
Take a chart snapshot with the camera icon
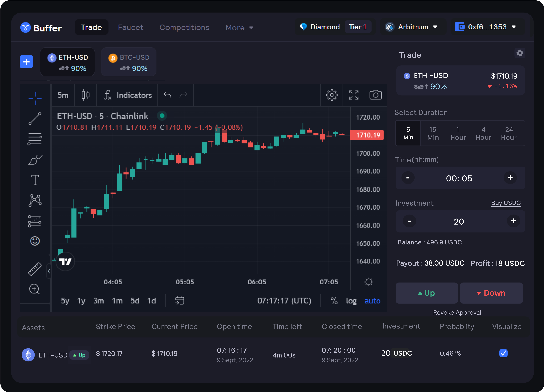pos(376,95)
